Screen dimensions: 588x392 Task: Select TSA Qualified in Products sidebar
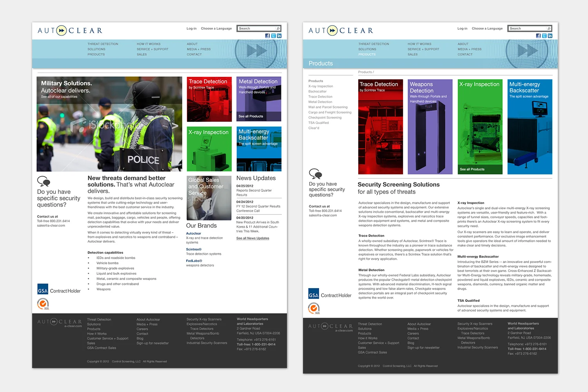point(319,123)
